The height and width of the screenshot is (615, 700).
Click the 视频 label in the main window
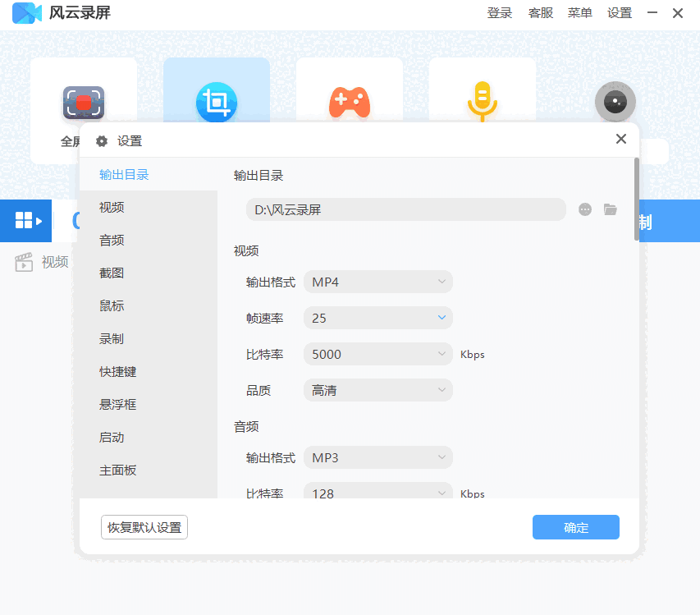(x=55, y=262)
